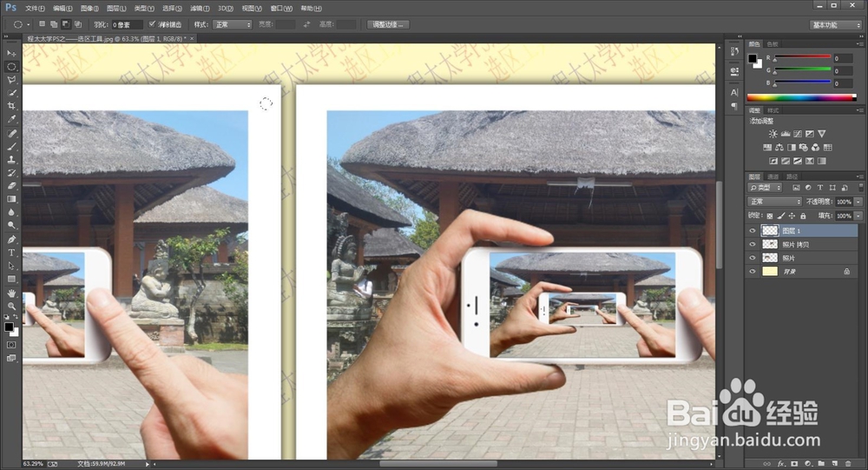Select the Elliptical Marquee tool

11,67
